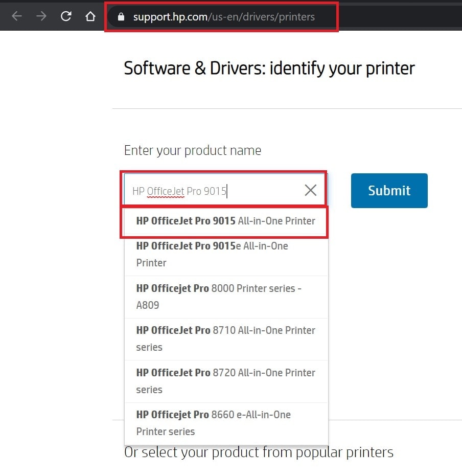Reload the page with the refresh icon

[66, 16]
